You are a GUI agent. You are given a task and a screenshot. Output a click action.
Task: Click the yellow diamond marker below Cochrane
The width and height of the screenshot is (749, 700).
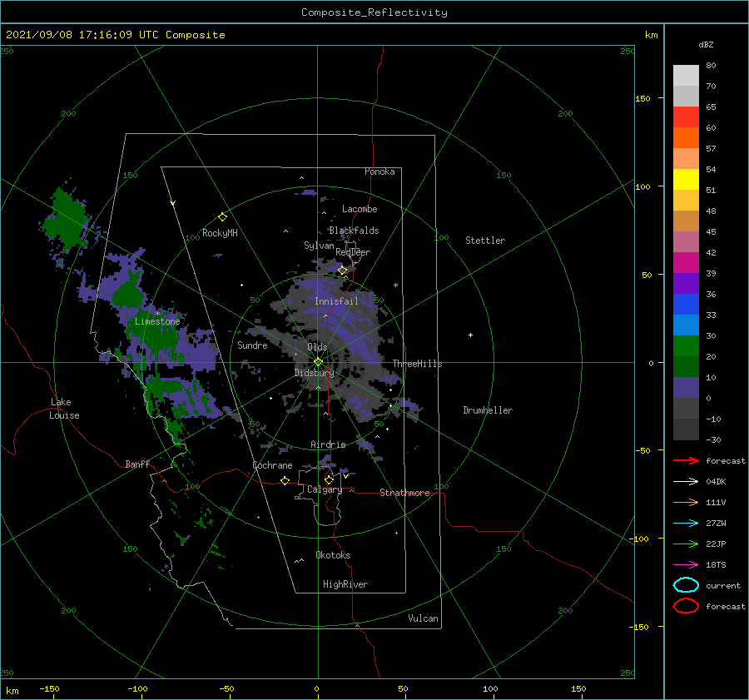(x=285, y=481)
